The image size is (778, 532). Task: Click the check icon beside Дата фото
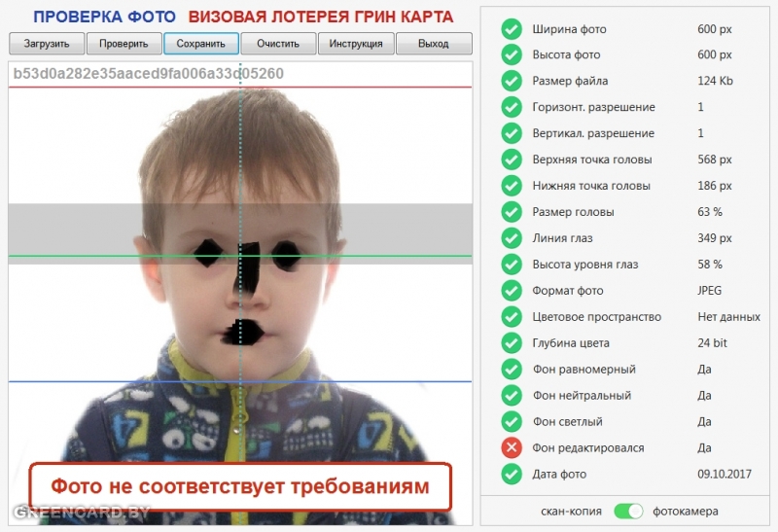pos(512,475)
